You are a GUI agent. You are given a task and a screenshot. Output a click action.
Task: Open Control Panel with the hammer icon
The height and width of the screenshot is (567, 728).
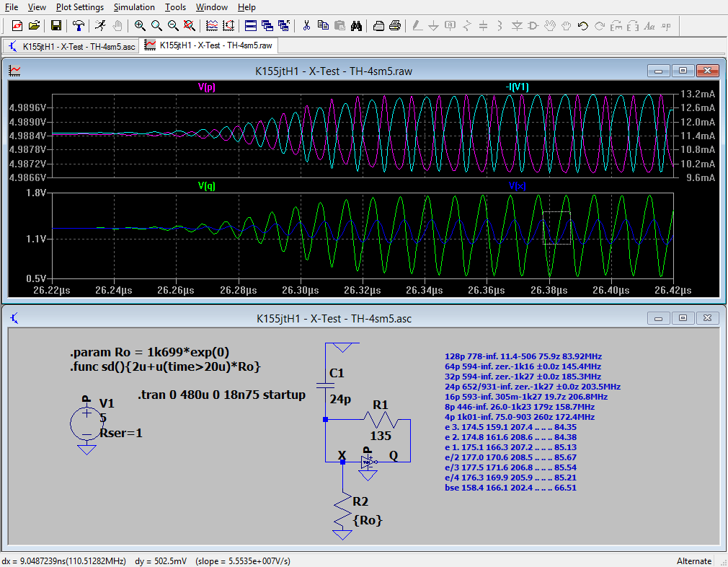(x=79, y=26)
